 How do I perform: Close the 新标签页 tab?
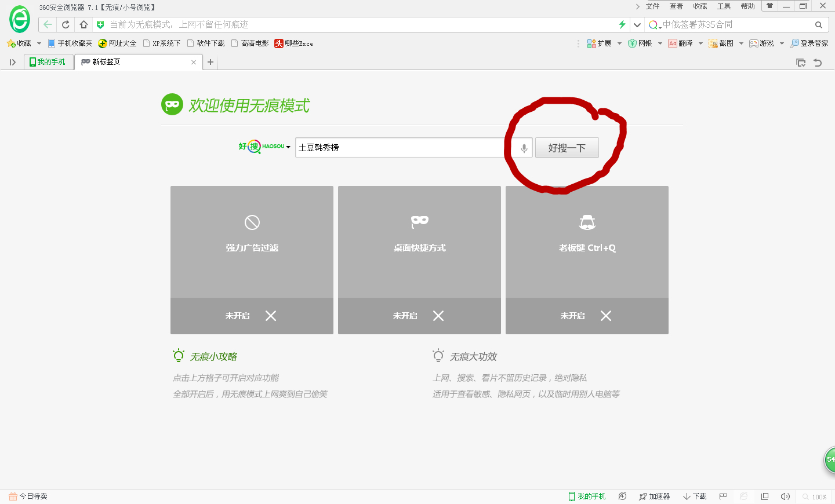pos(194,63)
